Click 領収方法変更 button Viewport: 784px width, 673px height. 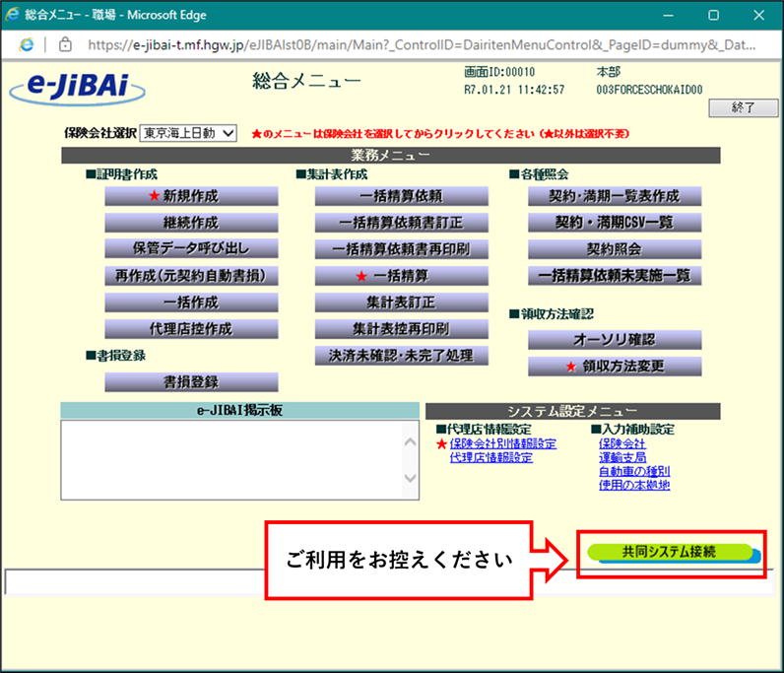tap(615, 367)
